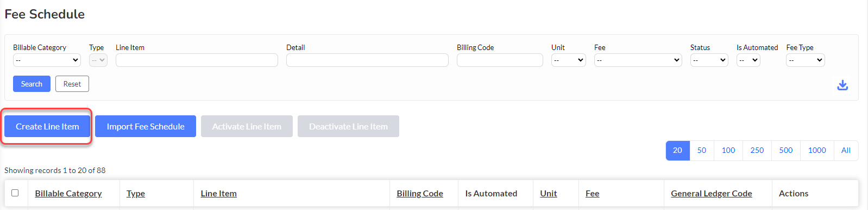Screen dimensions: 868x210
Task: Open the Status filter dropdown
Action: click(709, 60)
